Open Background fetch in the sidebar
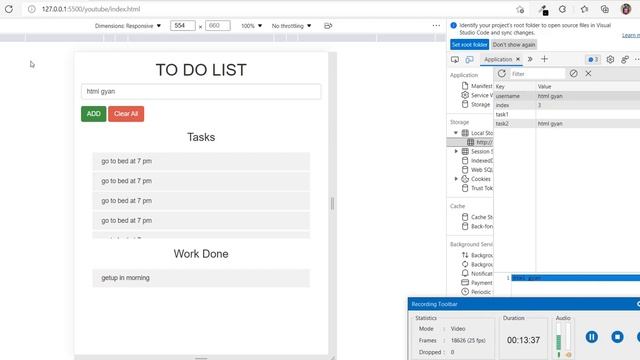Screen dimensions: 640x360 coord(477,255)
